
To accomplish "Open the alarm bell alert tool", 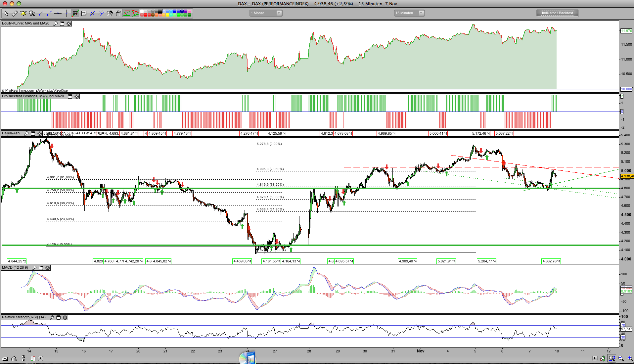I will pyautogui.click(x=23, y=13).
